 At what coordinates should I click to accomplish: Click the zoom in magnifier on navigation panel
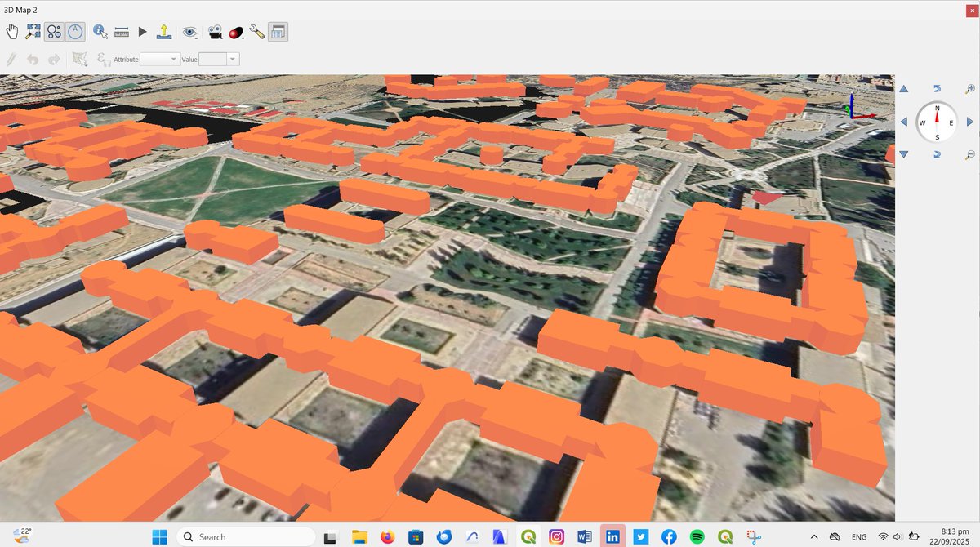coord(970,88)
